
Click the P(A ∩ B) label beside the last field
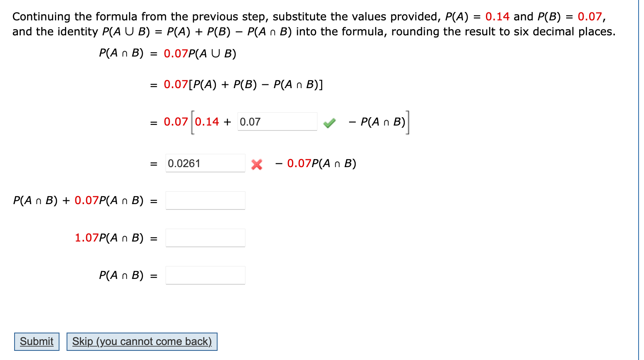click(x=121, y=275)
